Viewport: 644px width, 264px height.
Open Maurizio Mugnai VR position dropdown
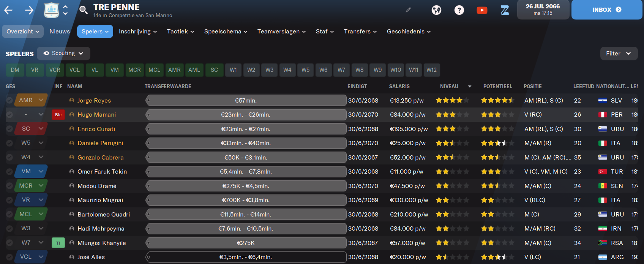[31, 200]
